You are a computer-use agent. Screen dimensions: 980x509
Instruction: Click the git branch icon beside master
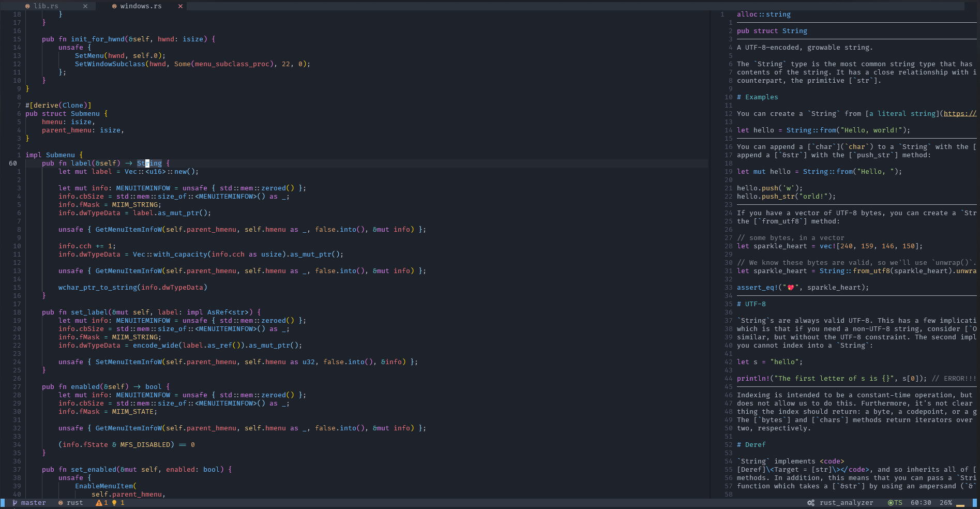[x=15, y=503]
